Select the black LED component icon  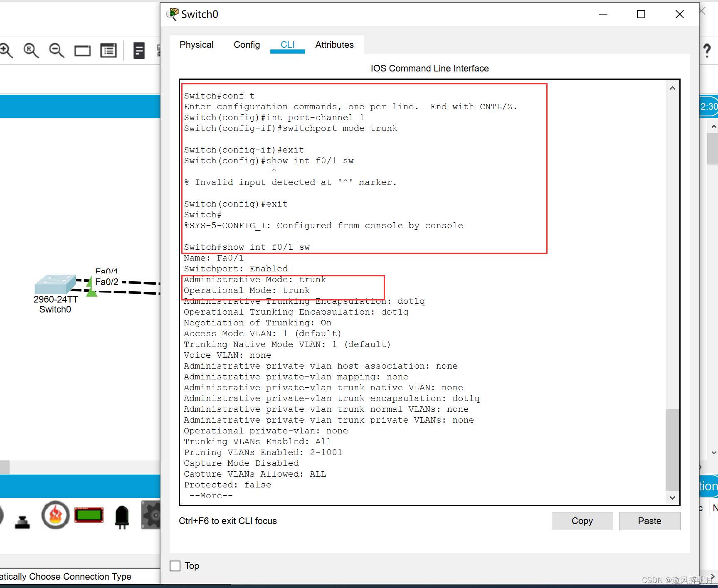[122, 517]
